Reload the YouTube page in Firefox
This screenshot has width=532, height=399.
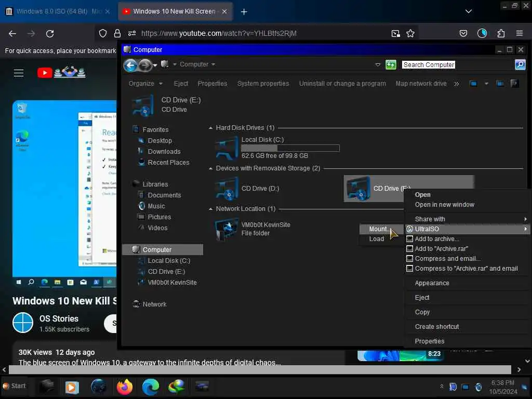point(50,33)
